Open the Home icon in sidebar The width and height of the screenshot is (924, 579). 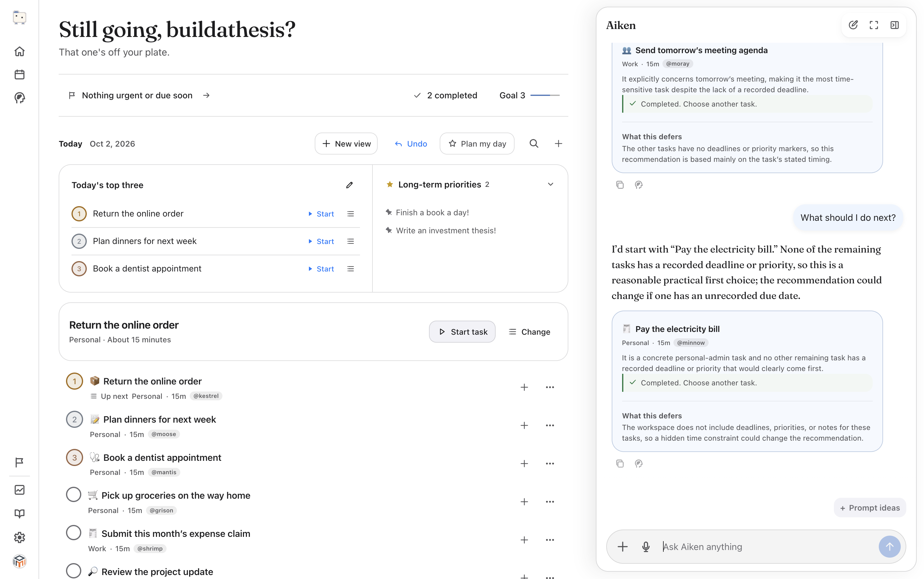pos(20,51)
